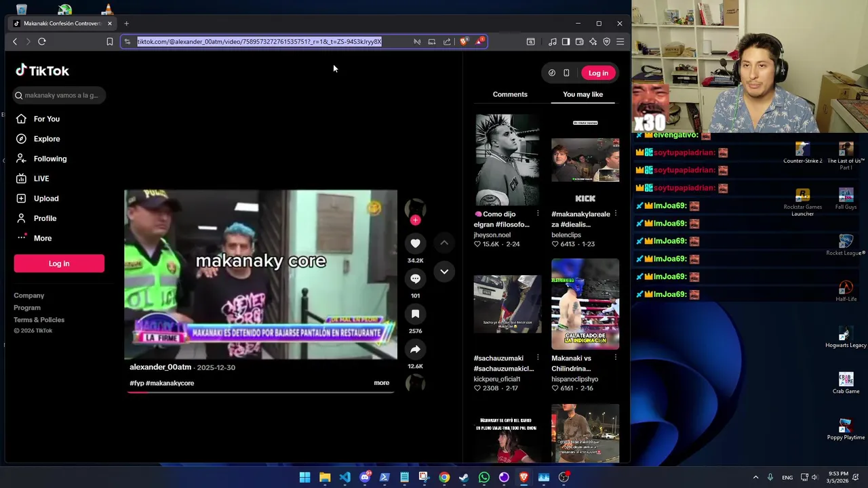Open Windows Start menu
868x488 pixels.
pos(304,477)
